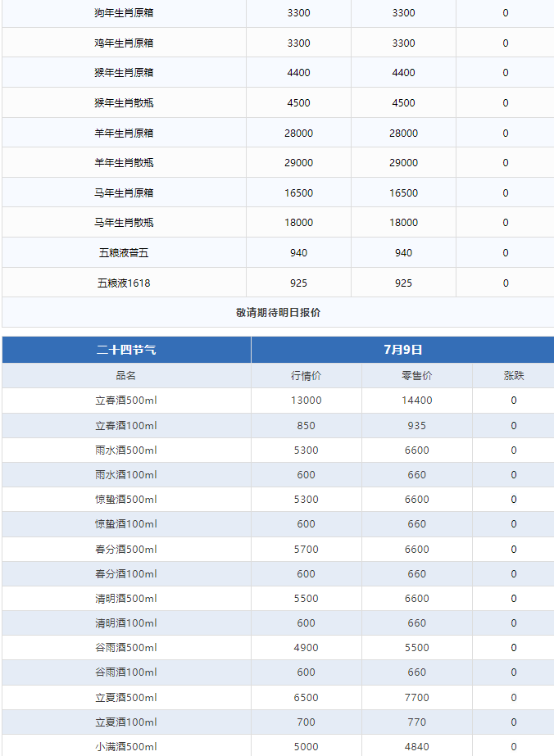Click the first 940 price of 五粮液普五
554x756 pixels.
click(298, 252)
